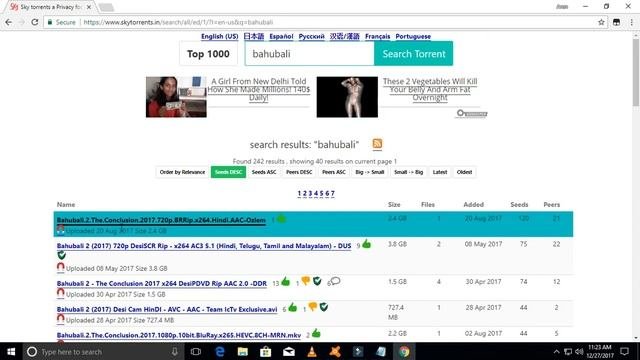Open ad about Girl From New Delhi
This screenshot has height=360, width=640.
pos(258,89)
